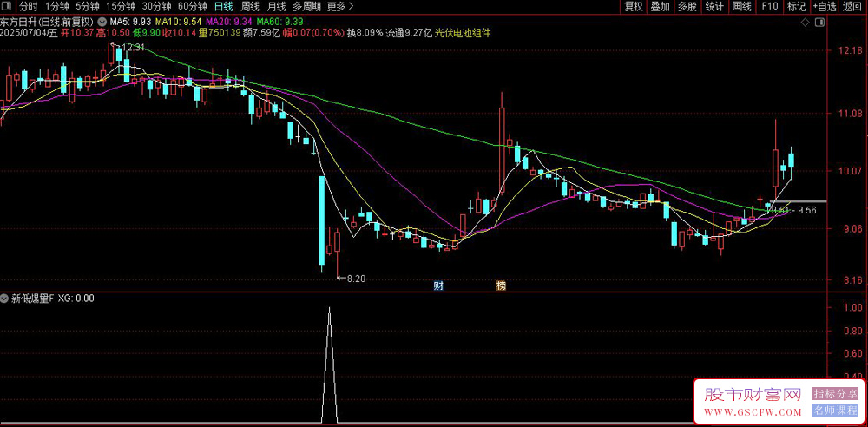Select the 60分钟 period tab

point(192,7)
